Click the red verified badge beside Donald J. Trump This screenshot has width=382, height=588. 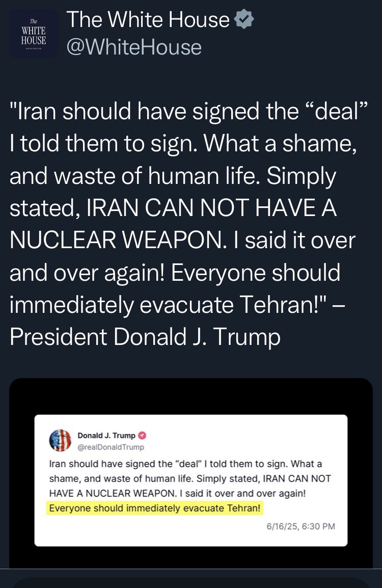click(x=143, y=436)
